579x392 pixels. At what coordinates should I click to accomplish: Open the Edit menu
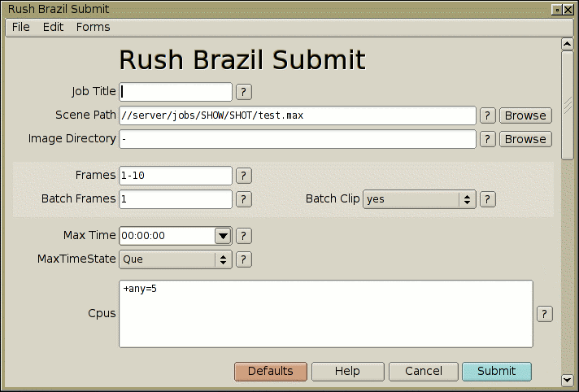(x=53, y=27)
